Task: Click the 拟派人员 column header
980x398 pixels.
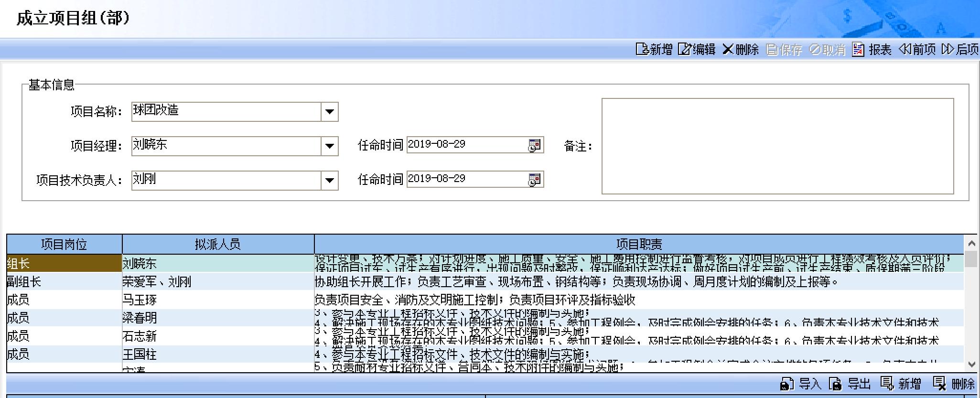Action: click(x=218, y=245)
